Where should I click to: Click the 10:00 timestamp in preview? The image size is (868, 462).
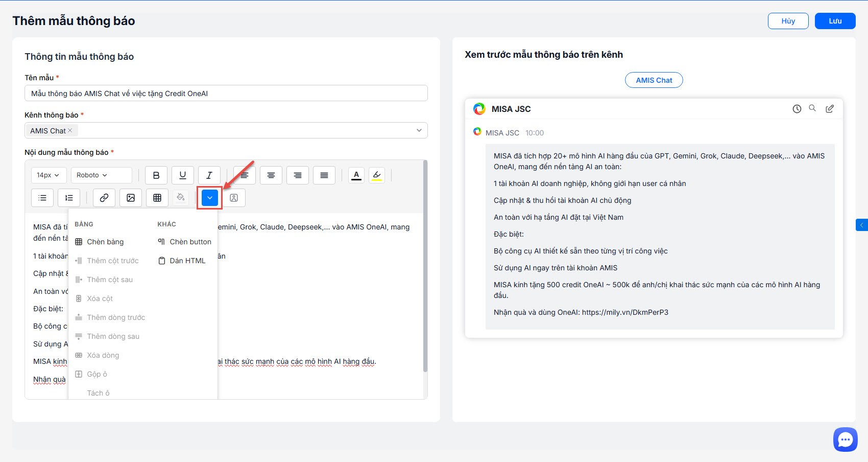click(x=535, y=133)
